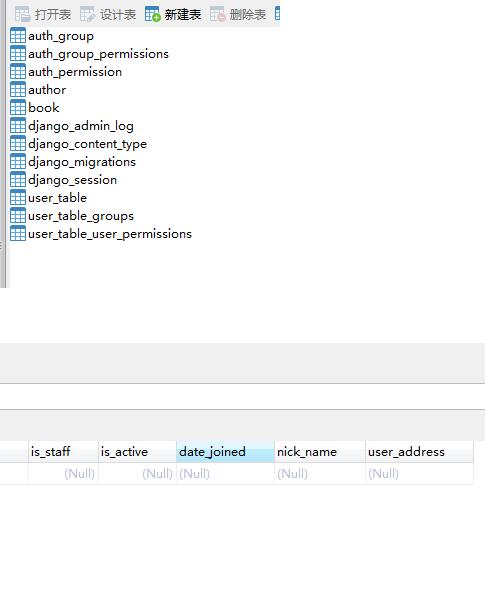Select the user_table_groups entry
Screen dimensions: 486x611
coord(81,216)
